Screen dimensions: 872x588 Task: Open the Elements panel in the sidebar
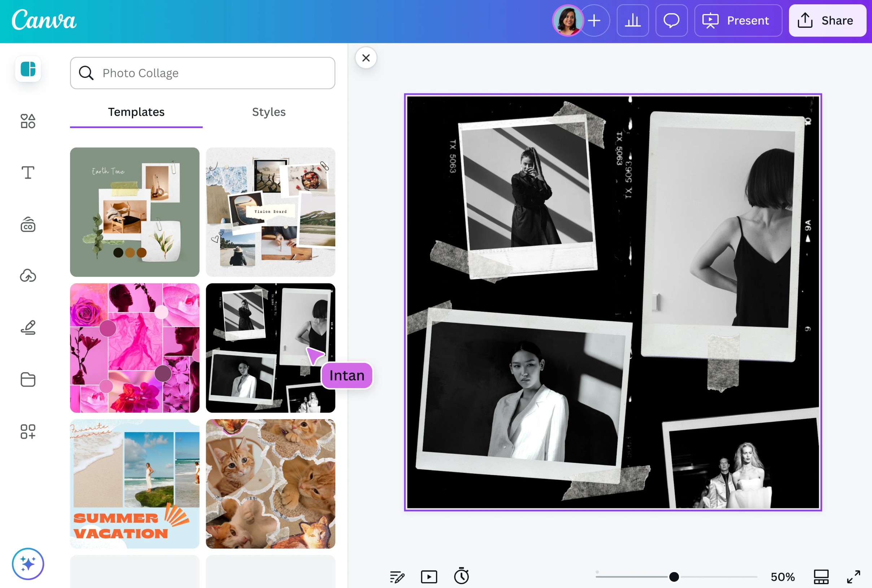click(x=27, y=121)
